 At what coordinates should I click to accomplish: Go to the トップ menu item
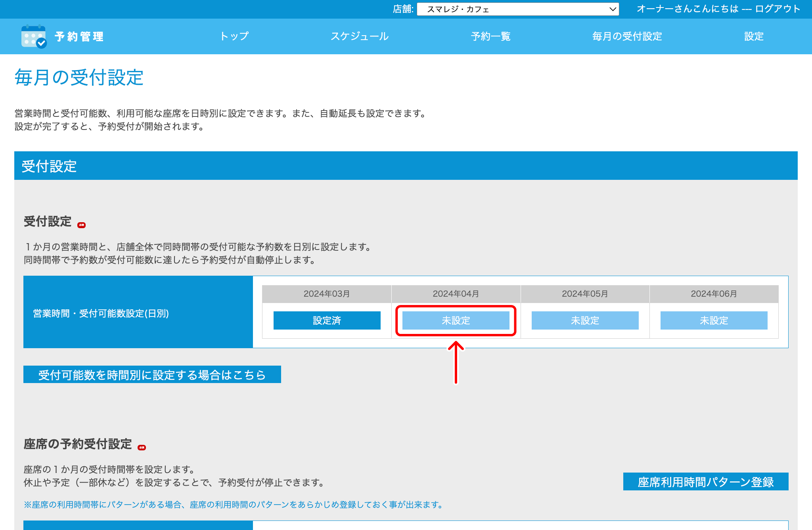[x=234, y=36]
